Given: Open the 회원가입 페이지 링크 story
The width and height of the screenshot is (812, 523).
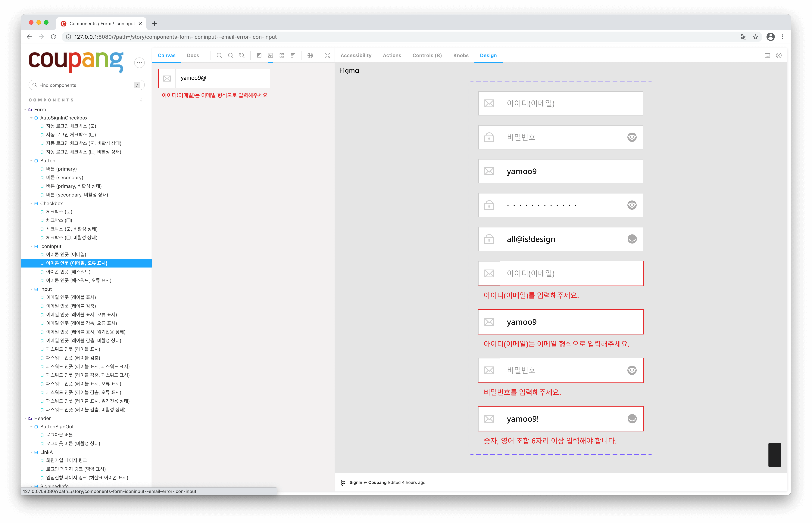Looking at the screenshot, I should 66,460.
